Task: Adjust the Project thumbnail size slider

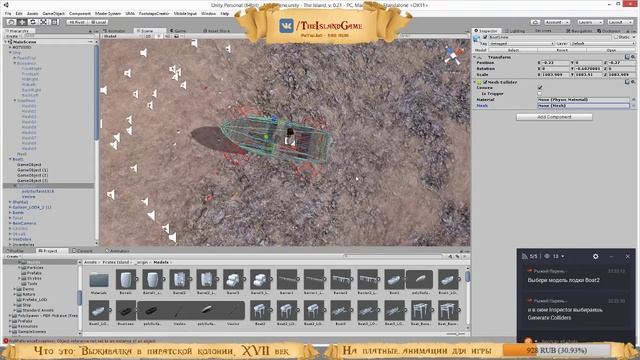Action: [456, 334]
